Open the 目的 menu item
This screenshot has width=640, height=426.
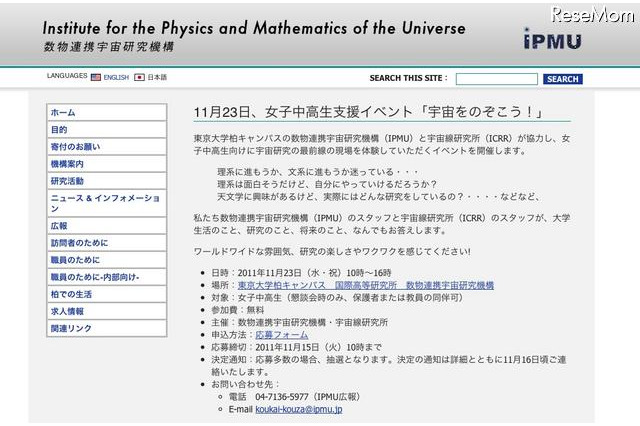tap(107, 130)
